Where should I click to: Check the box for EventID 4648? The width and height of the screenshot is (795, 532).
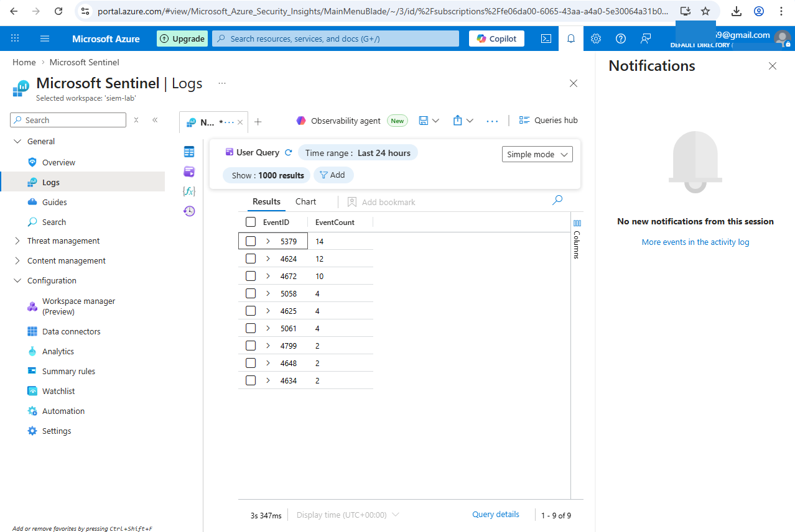point(251,363)
